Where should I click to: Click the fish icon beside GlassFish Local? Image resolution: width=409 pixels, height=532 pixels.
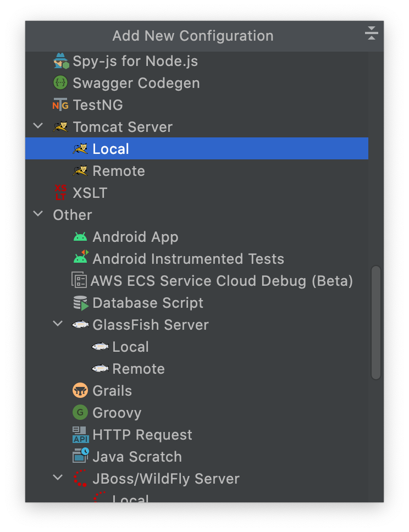[100, 347]
